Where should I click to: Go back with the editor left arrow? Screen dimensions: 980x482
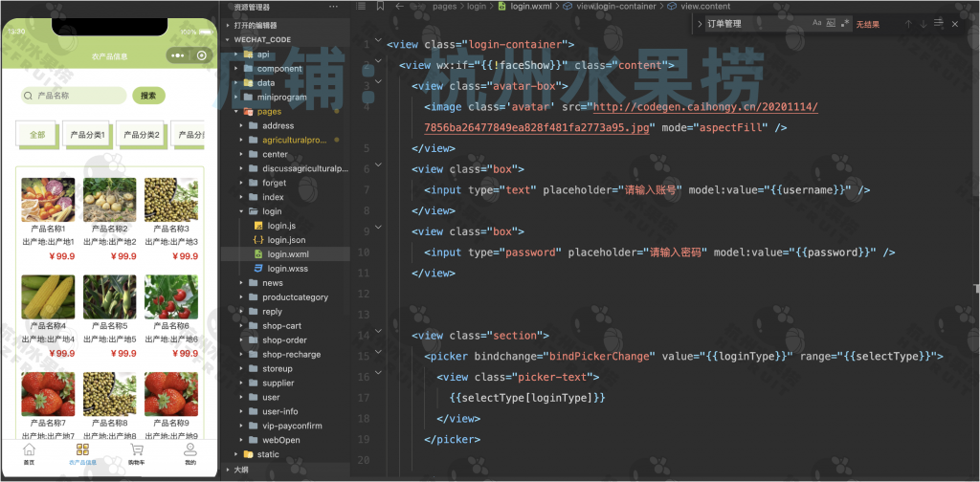click(399, 7)
